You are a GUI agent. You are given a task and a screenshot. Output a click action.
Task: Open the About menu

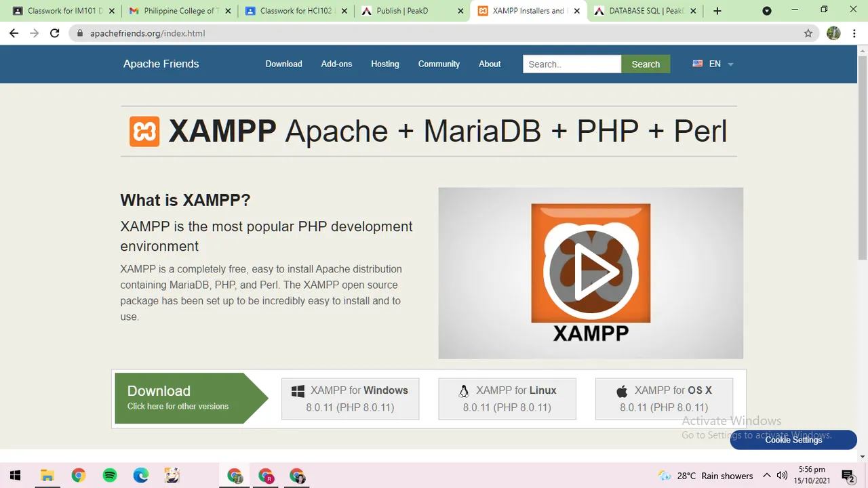pyautogui.click(x=490, y=64)
